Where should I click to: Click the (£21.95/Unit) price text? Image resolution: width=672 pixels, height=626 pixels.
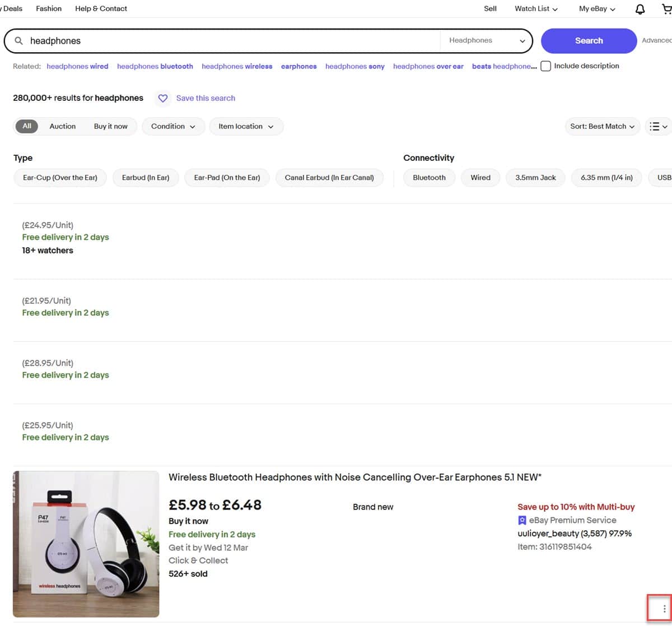[46, 301]
